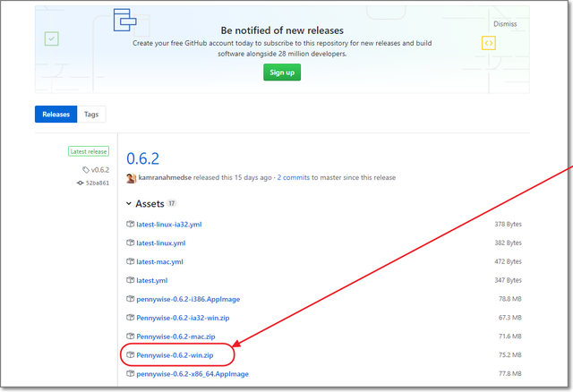Click the Latest release badge
This screenshot has height=392, width=573.
pyautogui.click(x=89, y=151)
